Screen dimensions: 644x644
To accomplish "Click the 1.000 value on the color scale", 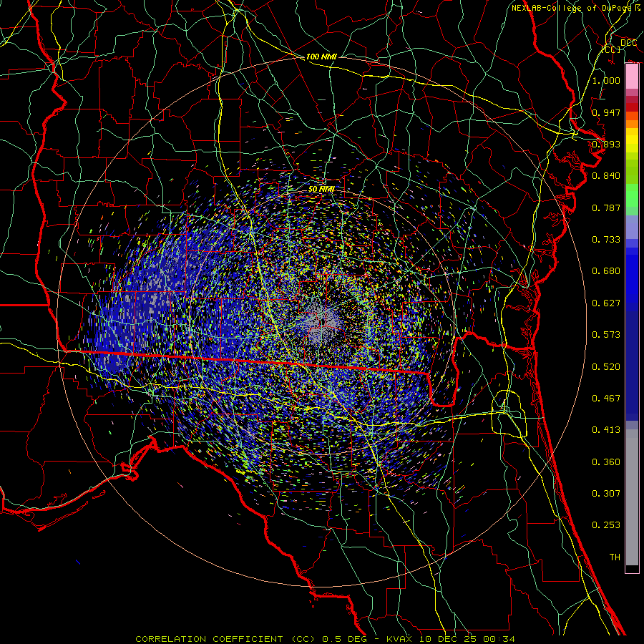I will 606,80.
